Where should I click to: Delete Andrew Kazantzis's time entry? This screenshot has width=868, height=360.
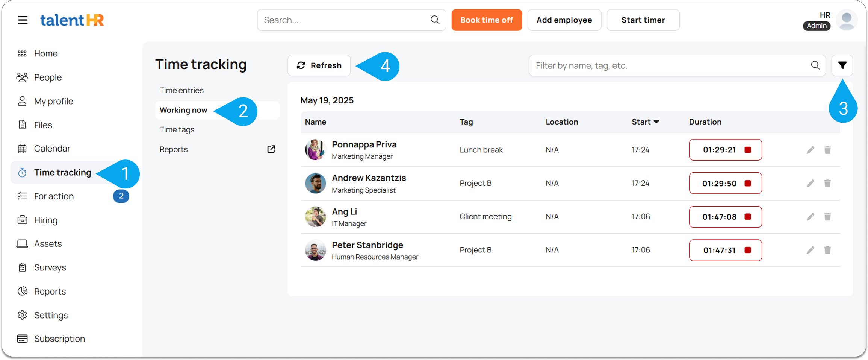coord(827,183)
